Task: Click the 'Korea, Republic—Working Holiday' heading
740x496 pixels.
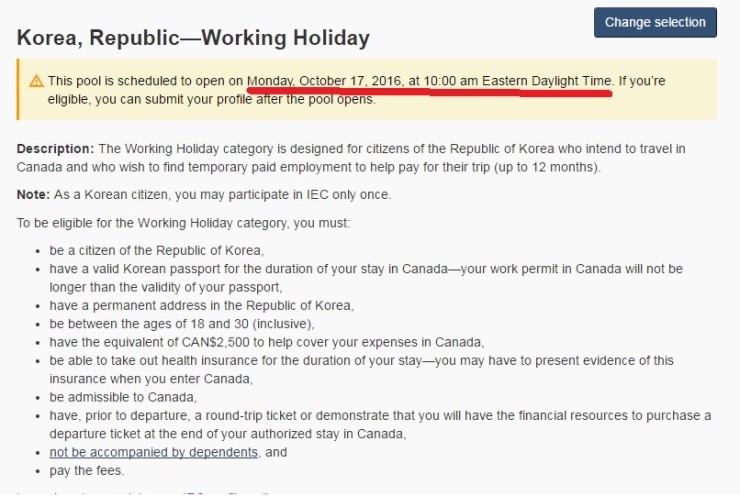Action: click(x=193, y=38)
